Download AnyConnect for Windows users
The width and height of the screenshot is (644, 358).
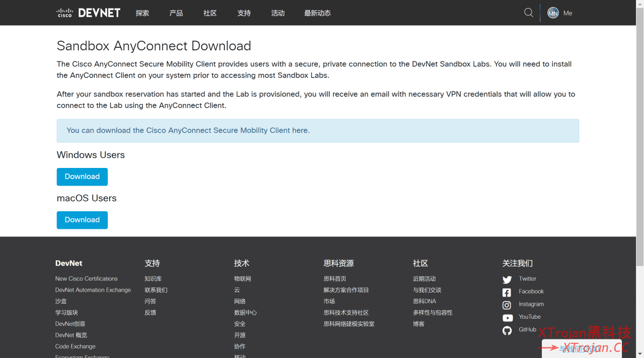82,176
